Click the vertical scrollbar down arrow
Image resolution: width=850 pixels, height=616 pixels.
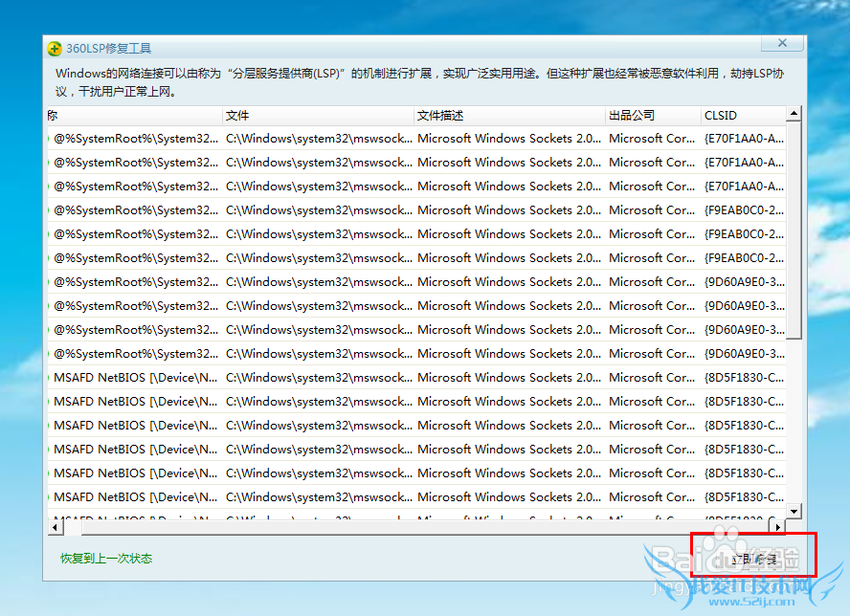tap(794, 511)
